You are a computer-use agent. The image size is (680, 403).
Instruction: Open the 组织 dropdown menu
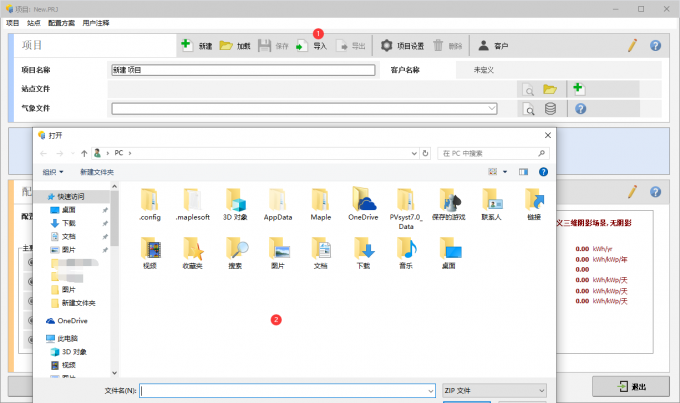(x=53, y=172)
